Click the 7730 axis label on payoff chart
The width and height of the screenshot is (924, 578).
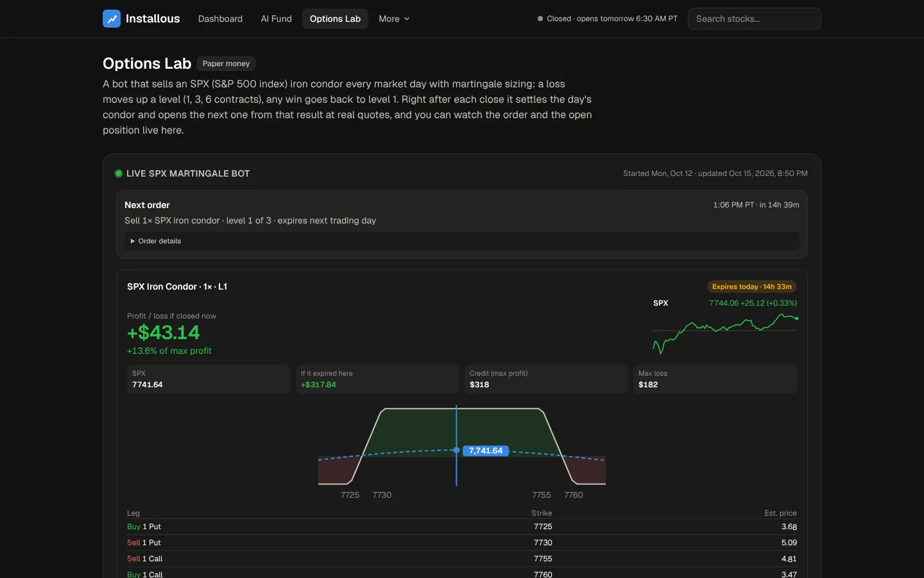pyautogui.click(x=382, y=495)
